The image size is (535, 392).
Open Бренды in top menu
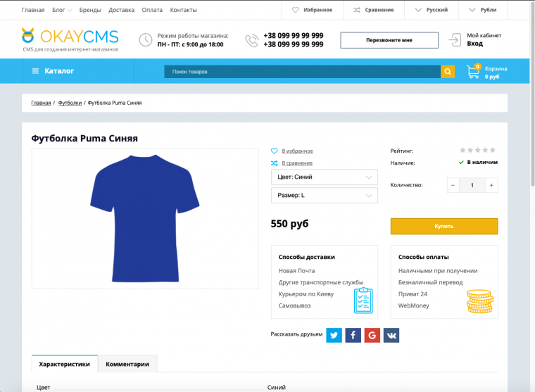pos(90,10)
